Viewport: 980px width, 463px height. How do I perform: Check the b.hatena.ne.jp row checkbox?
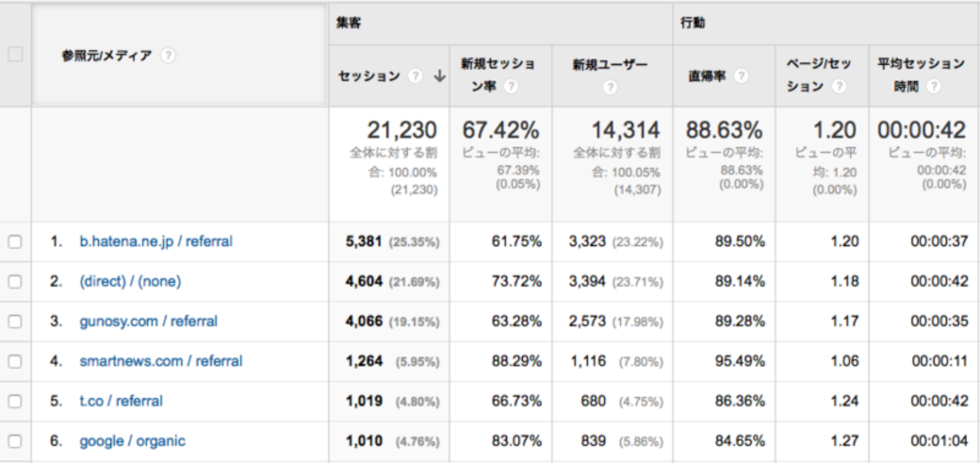[15, 242]
